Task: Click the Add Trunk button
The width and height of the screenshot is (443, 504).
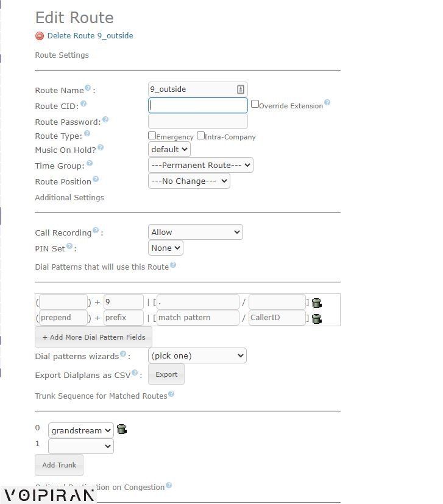Action: [x=59, y=465]
